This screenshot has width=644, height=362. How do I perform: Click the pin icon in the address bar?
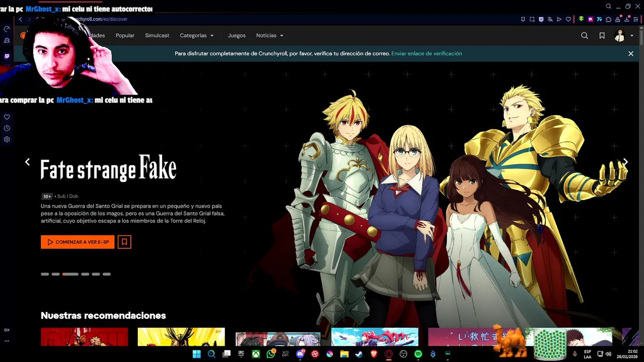pos(523,19)
